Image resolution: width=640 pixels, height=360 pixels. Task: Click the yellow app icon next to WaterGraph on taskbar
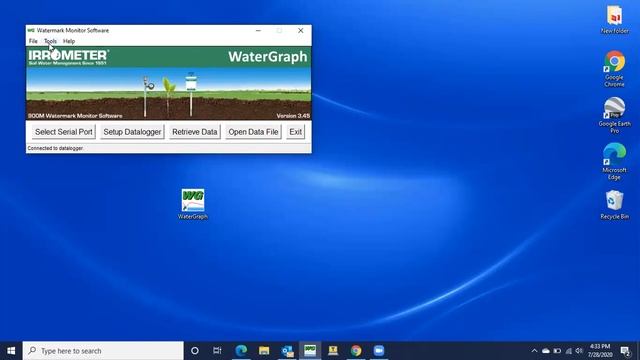333,351
